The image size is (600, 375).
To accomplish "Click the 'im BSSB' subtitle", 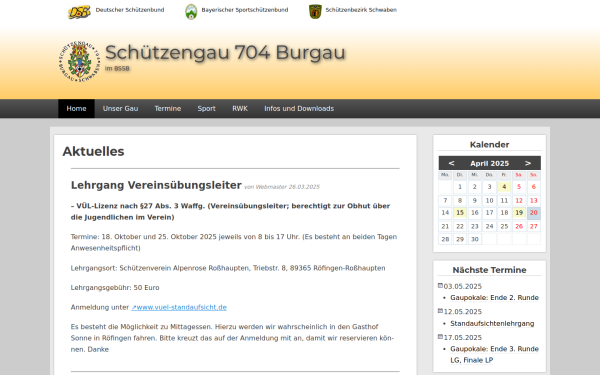I will [x=117, y=68].
